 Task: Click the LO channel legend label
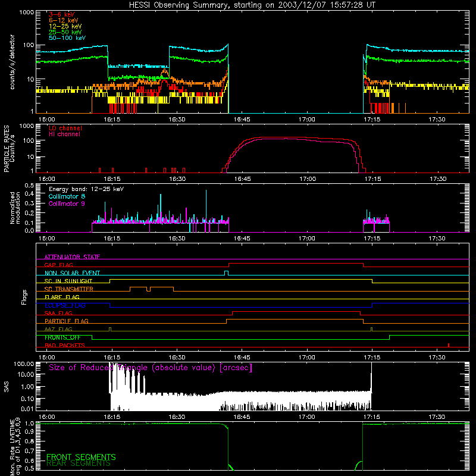tap(65, 128)
